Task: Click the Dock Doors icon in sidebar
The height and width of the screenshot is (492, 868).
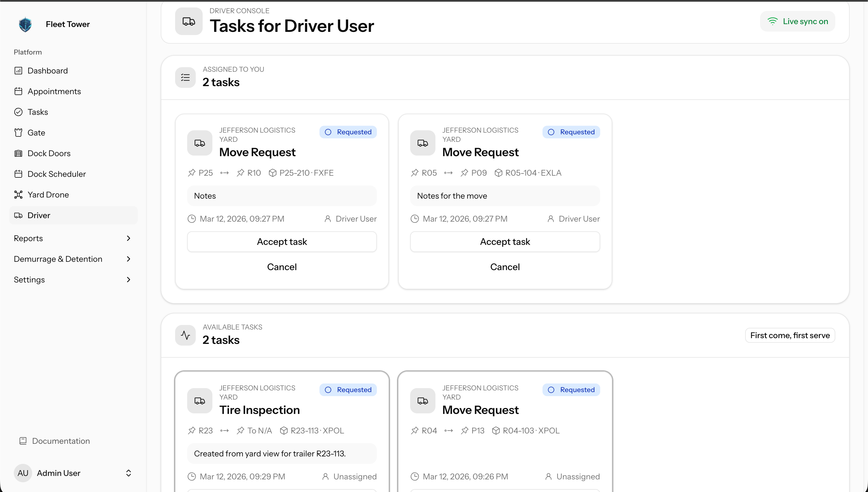Action: pyautogui.click(x=19, y=153)
